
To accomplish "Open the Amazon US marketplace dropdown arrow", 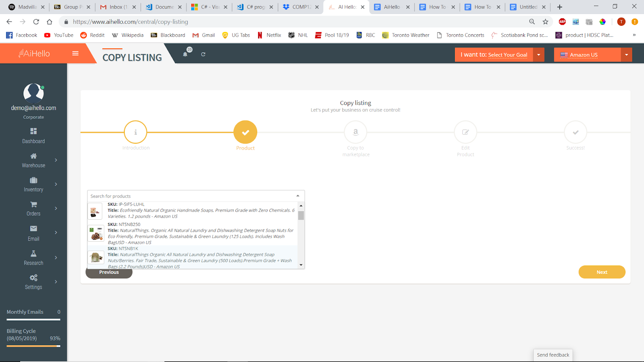I will pyautogui.click(x=626, y=55).
